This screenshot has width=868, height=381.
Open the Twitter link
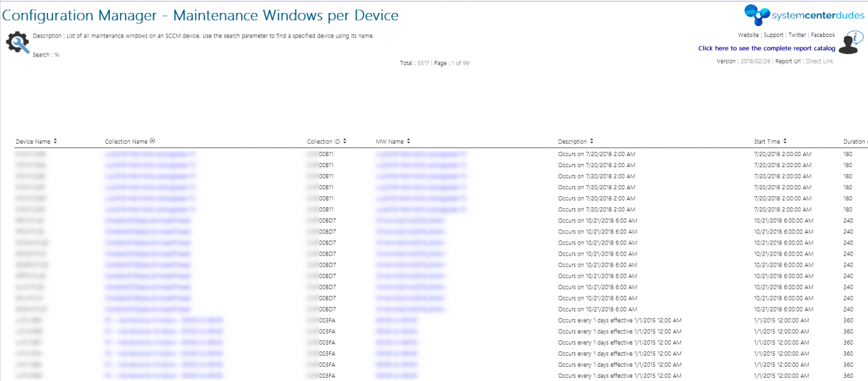pos(796,34)
